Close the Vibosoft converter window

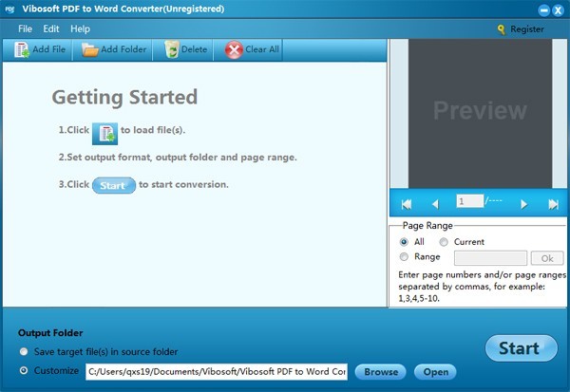point(558,10)
